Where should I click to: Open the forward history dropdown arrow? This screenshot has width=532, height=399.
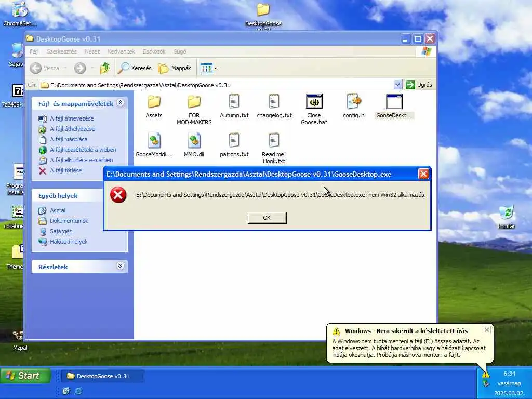pos(92,68)
